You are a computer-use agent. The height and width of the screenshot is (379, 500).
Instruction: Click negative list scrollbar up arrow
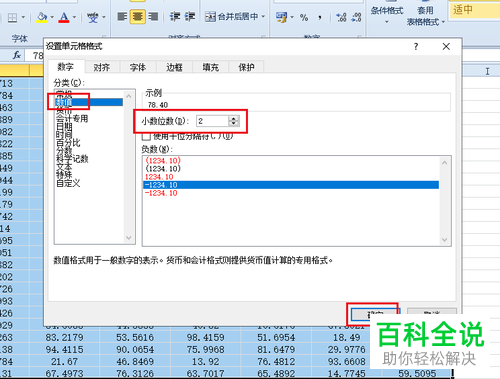pyautogui.click(x=445, y=163)
